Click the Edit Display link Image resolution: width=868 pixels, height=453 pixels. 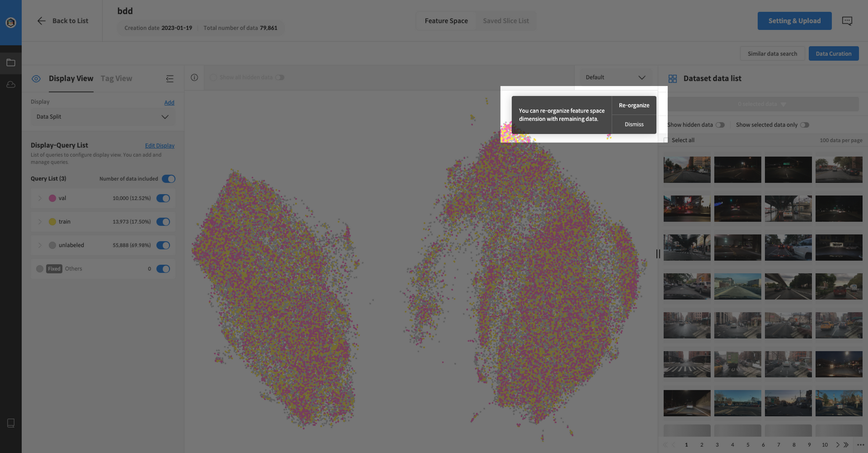(x=160, y=146)
